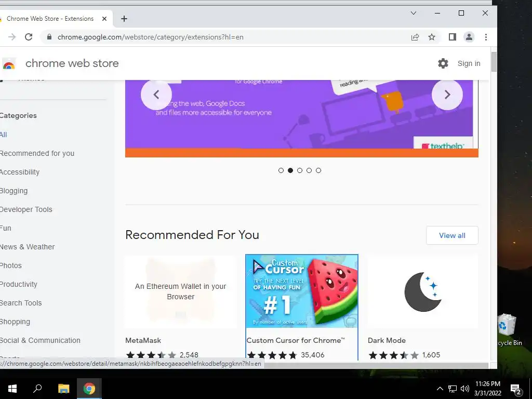
Task: Show previous carousel banner
Action: click(156, 95)
